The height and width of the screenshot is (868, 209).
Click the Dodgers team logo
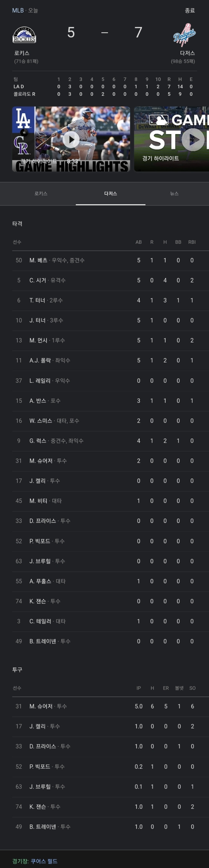pos(185,35)
